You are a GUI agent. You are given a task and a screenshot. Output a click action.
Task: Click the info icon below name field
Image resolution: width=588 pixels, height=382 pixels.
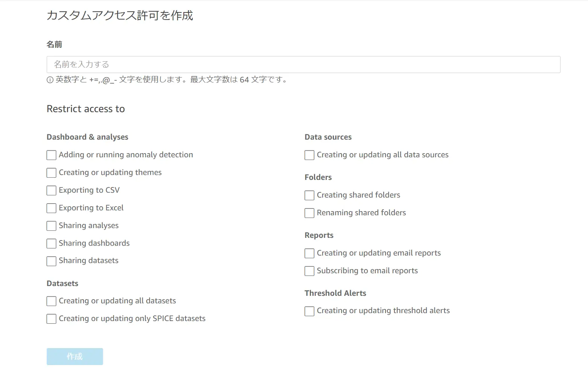pos(50,80)
